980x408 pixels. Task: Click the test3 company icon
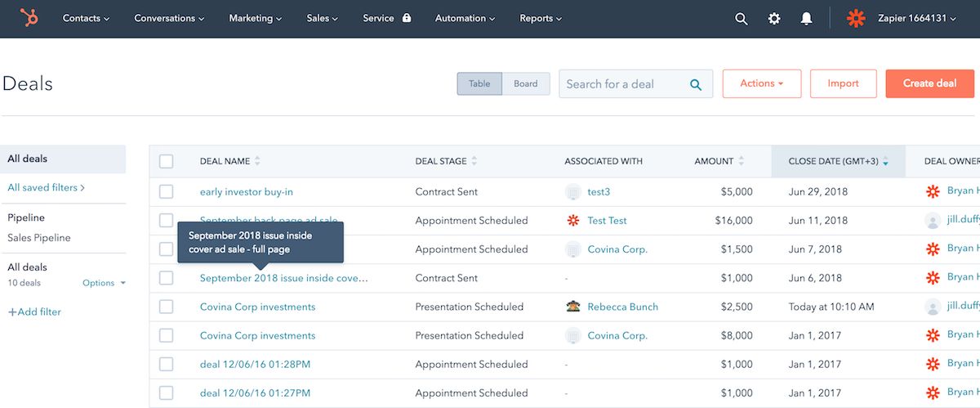coord(573,191)
